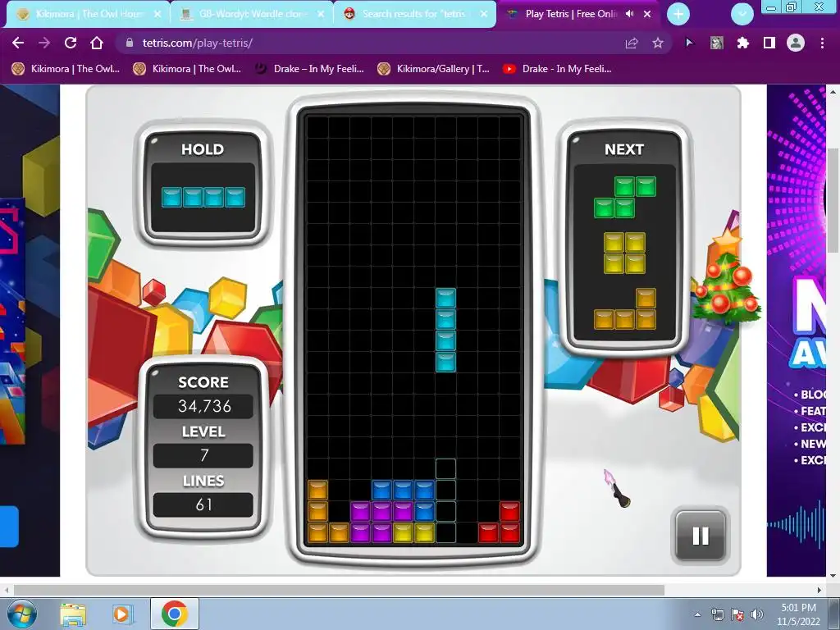Viewport: 840px width, 630px height.
Task: Open the Action Center flag icon
Action: [737, 614]
